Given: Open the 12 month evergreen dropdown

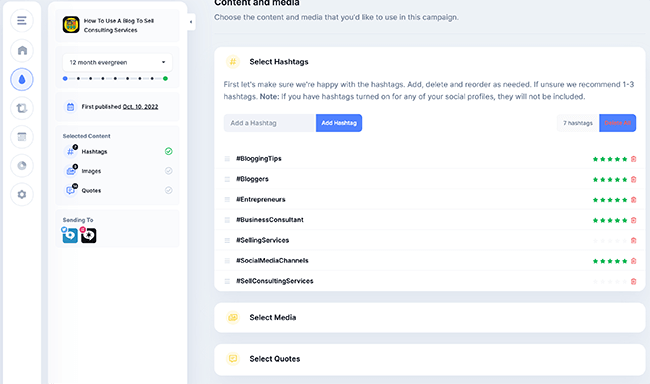Looking at the screenshot, I should click(117, 62).
